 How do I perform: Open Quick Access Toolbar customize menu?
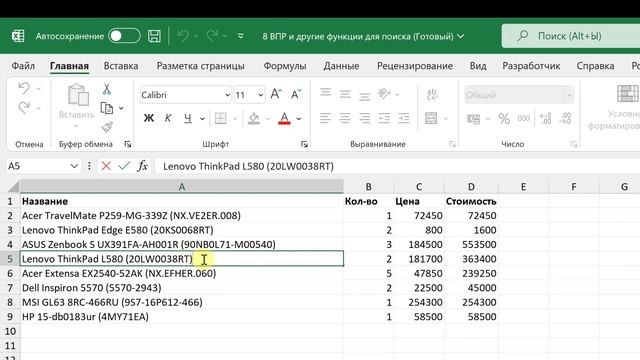[x=240, y=36]
